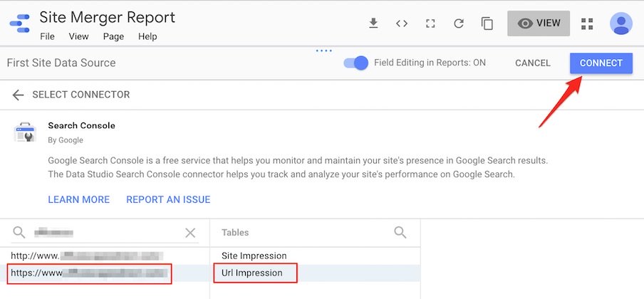Click the Tables search magnifier icon
644x299 pixels.
[400, 232]
